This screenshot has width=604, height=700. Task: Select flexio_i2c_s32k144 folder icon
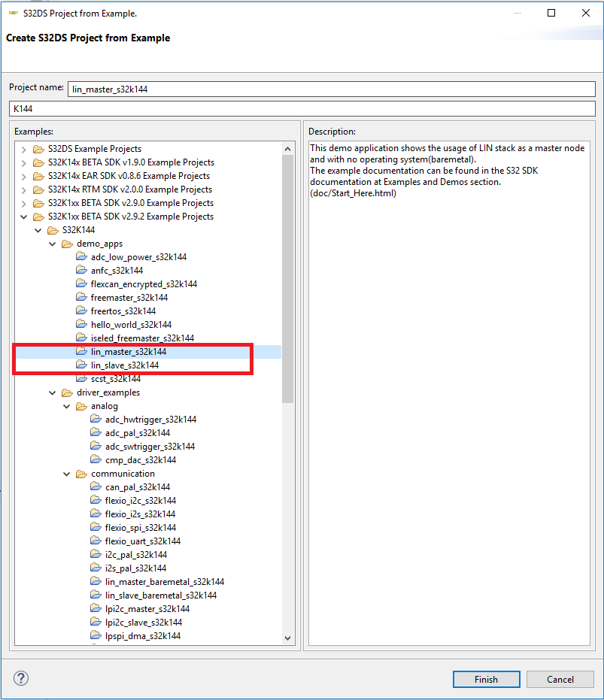click(x=96, y=500)
